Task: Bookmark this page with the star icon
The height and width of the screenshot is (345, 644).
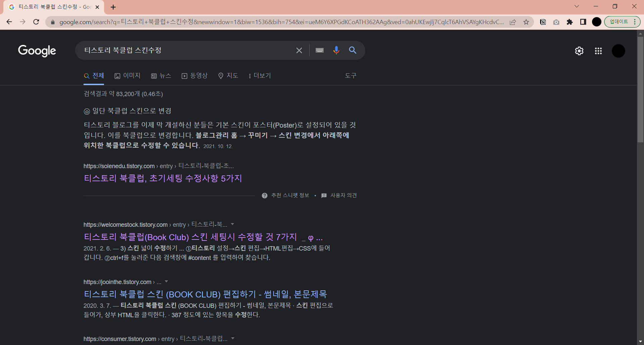Action: tap(526, 22)
